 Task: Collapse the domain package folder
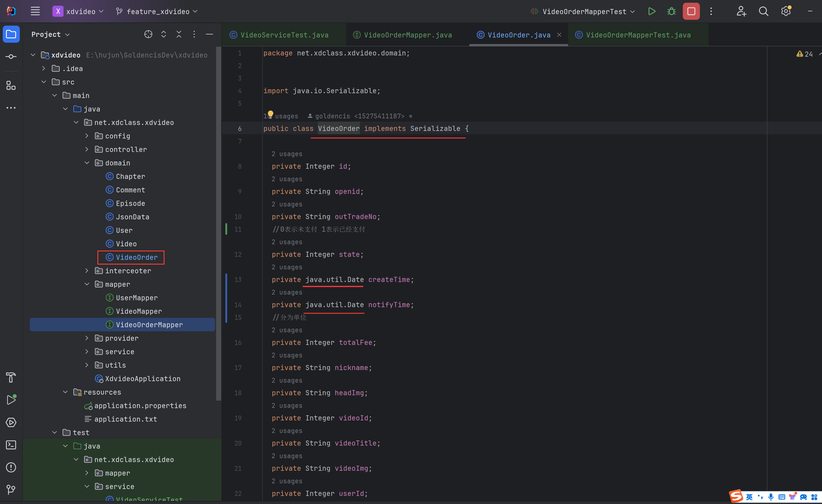point(87,163)
